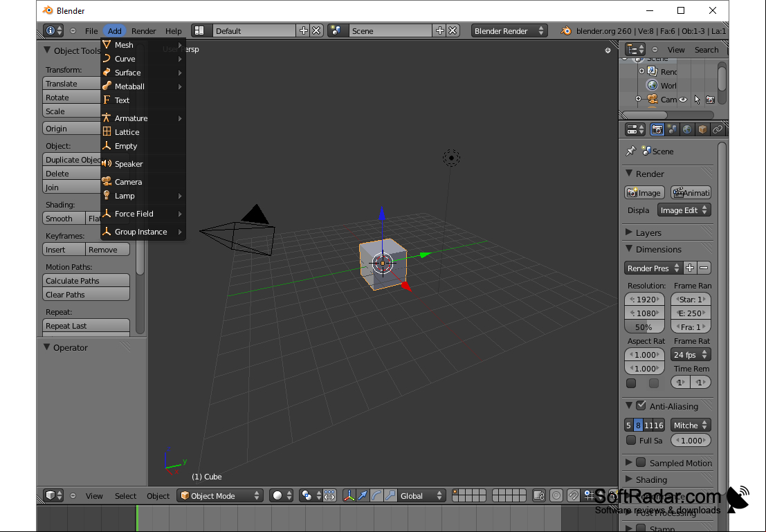Viewport: 766px width, 532px height.
Task: Click the Animation render button
Action: [691, 193]
